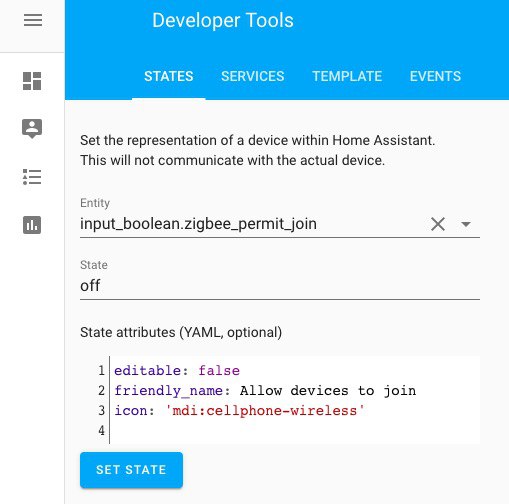Open the Logbook list icon in sidebar
The image size is (509, 504).
pos(32,177)
